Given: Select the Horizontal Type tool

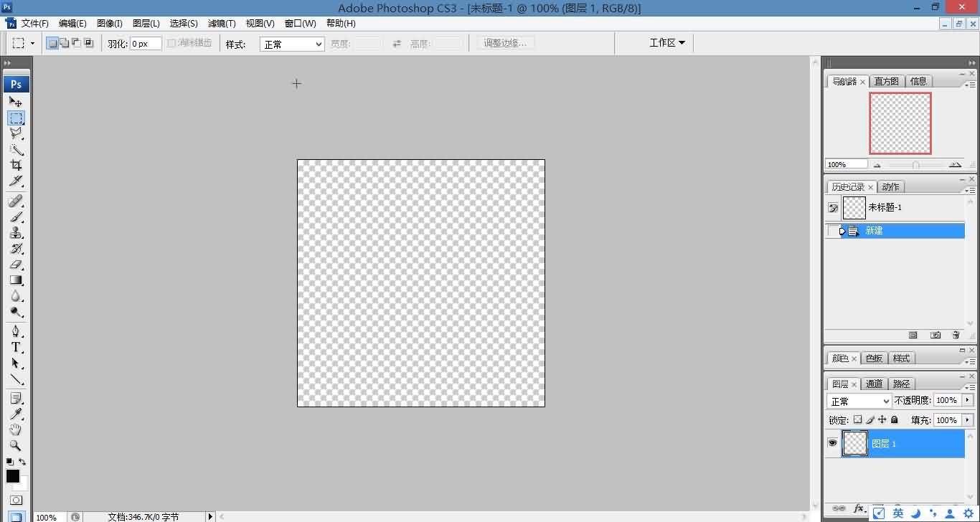Looking at the screenshot, I should coord(16,347).
